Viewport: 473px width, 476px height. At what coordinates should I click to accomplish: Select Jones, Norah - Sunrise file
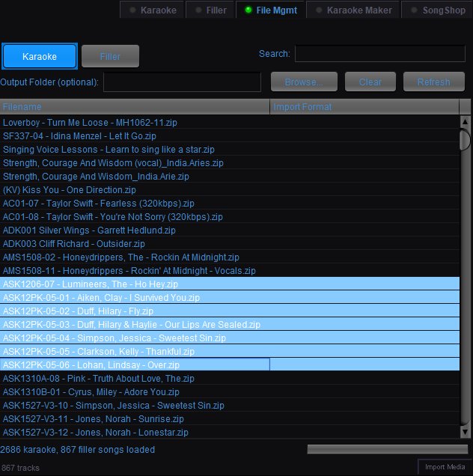(x=230, y=418)
